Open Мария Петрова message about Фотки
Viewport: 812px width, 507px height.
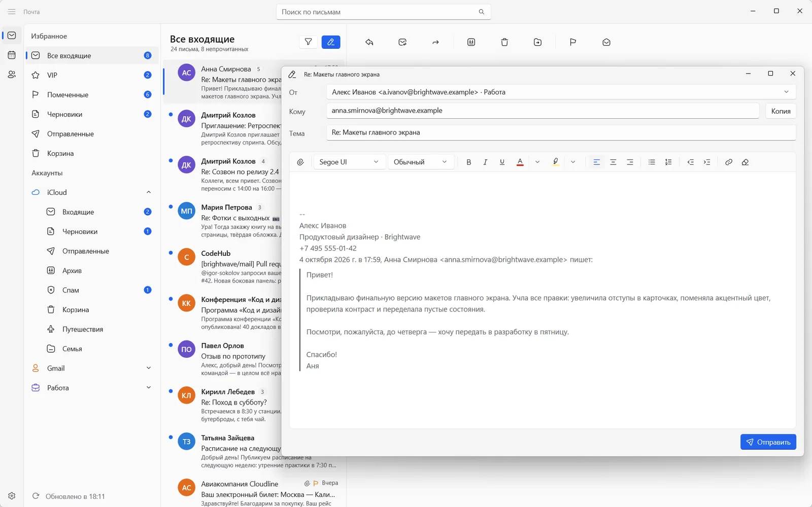point(222,220)
